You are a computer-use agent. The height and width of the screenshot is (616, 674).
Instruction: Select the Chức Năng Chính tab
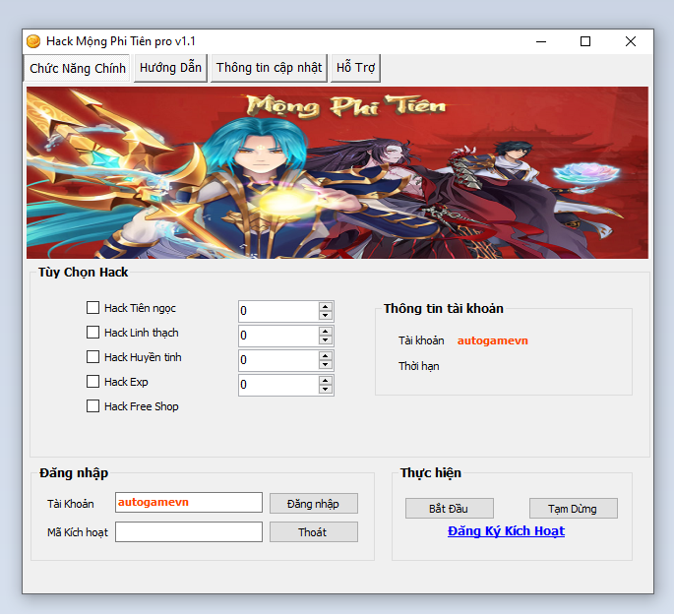(78, 69)
